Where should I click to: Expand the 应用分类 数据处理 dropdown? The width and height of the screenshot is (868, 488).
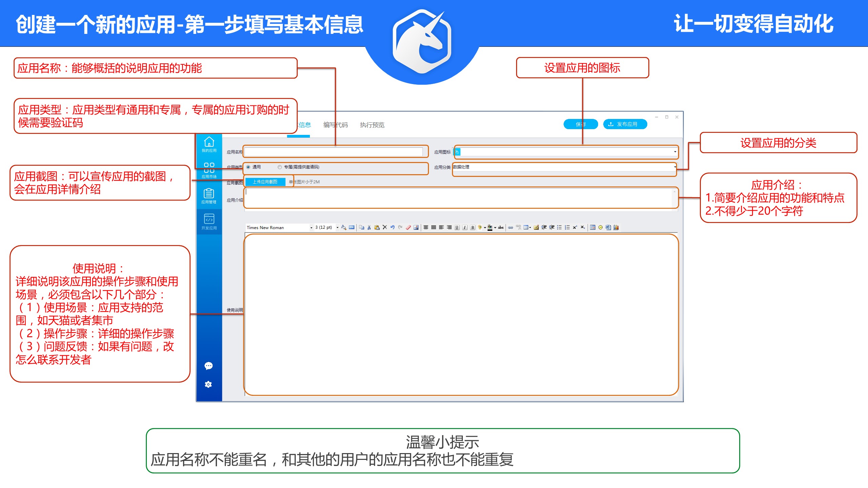[675, 167]
